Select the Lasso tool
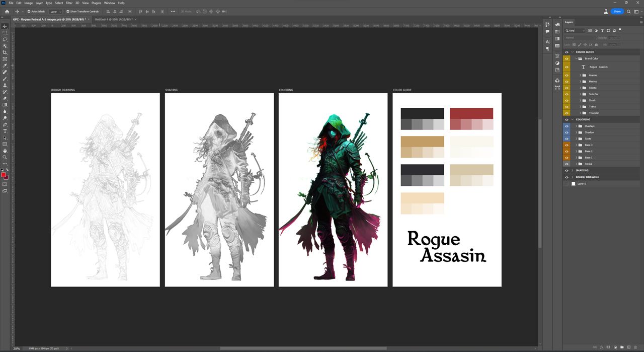 5,39
